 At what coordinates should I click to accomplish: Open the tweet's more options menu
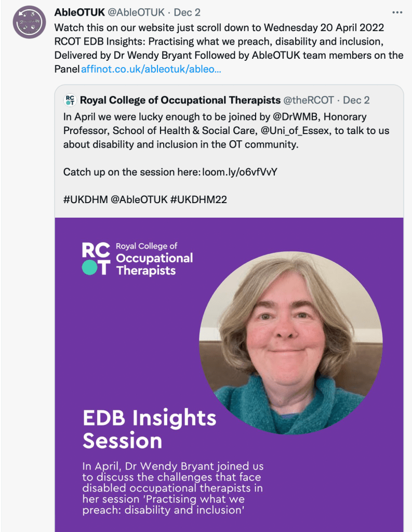[397, 12]
